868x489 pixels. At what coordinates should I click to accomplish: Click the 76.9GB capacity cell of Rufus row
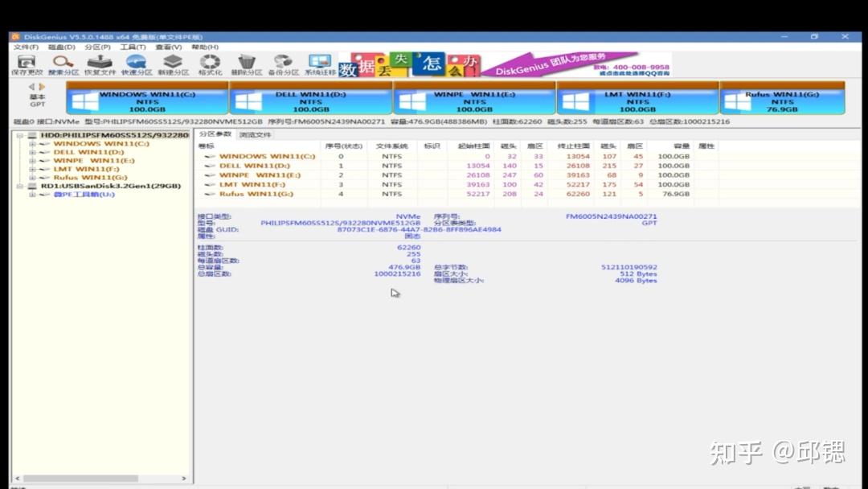(x=676, y=194)
